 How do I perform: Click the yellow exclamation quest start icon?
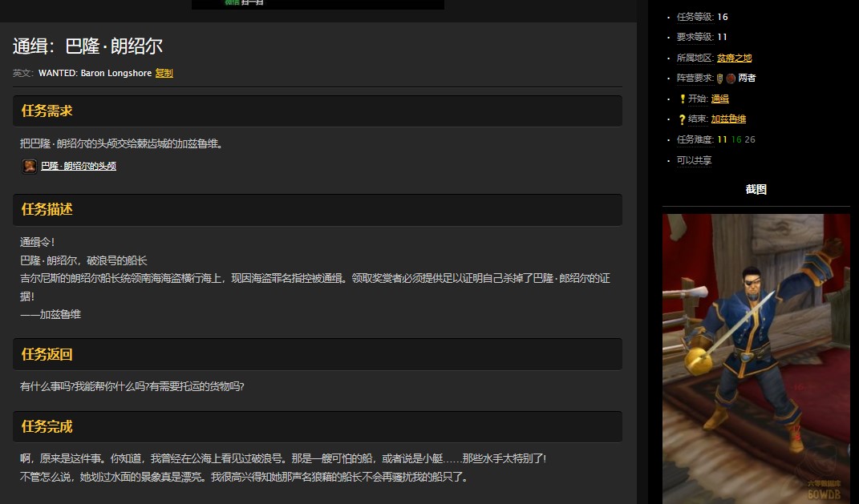682,99
